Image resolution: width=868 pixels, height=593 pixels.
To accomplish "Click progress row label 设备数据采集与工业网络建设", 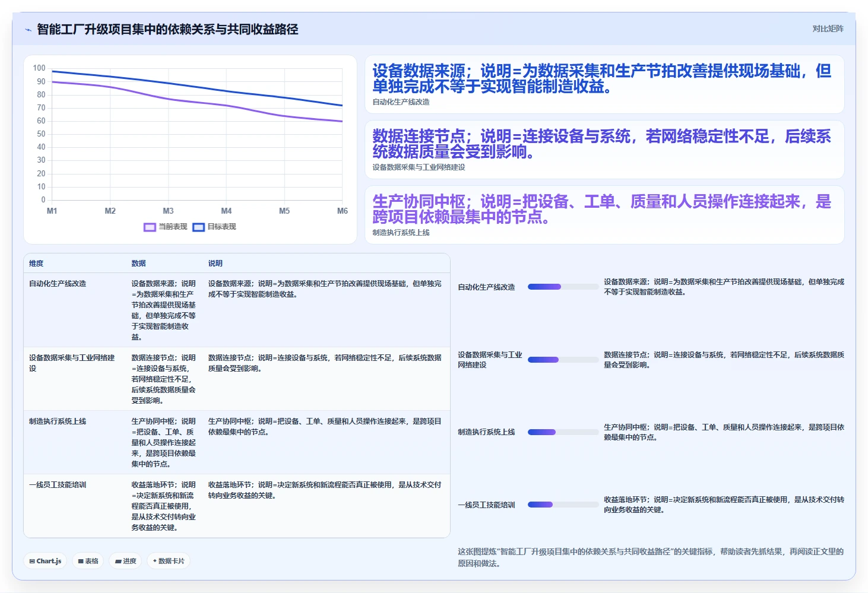I will pyautogui.click(x=490, y=360).
